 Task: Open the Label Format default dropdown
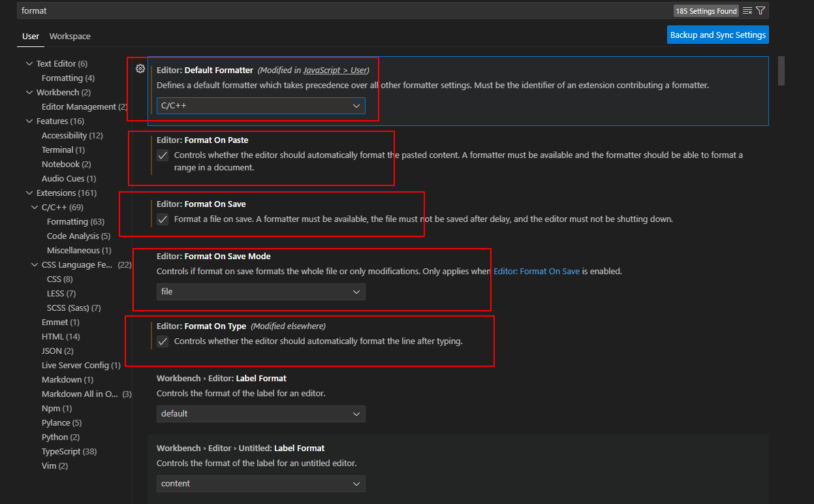(261, 414)
